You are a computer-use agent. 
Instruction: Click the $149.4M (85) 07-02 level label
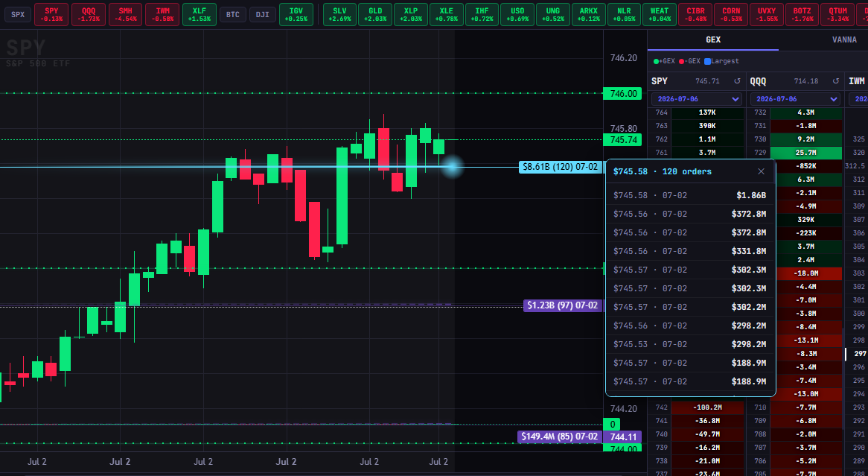tap(560, 437)
